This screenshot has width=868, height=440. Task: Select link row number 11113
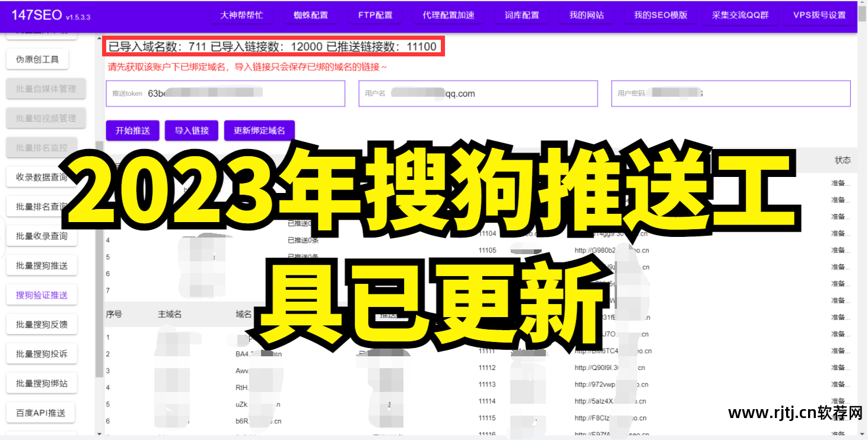(488, 384)
